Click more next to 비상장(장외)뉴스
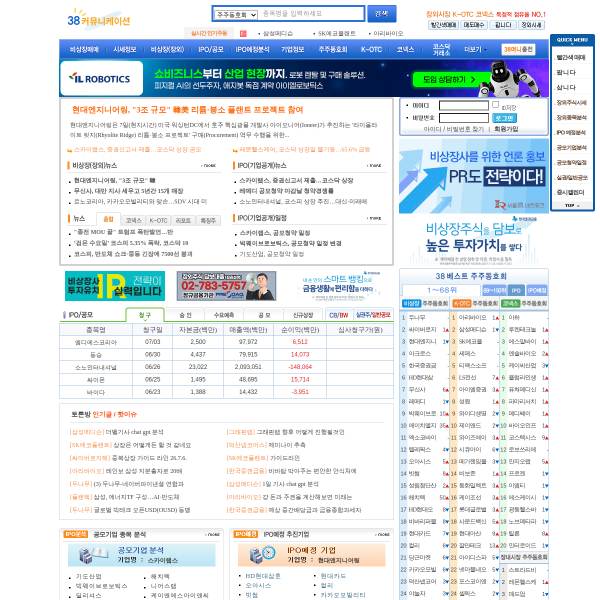The image size is (600, 600). [x=209, y=166]
